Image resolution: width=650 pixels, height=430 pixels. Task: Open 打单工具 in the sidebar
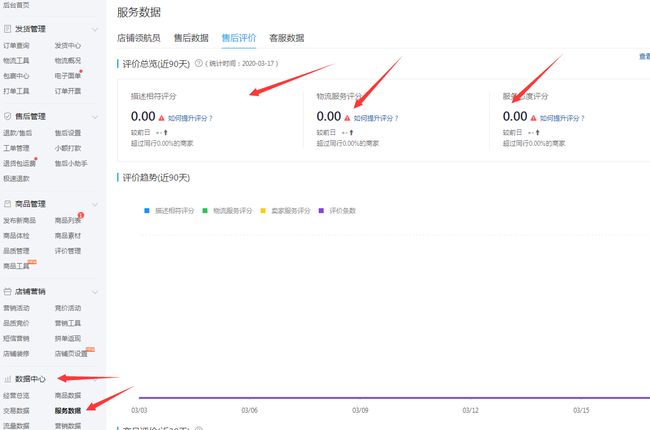pyautogui.click(x=16, y=91)
